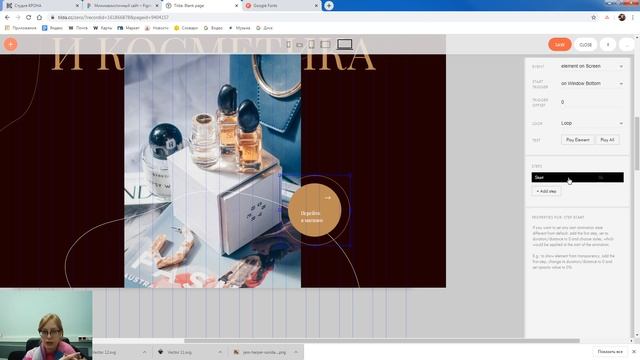Close the Tilda Blank page tab
The height and width of the screenshot is (360, 640).
pos(236,6)
